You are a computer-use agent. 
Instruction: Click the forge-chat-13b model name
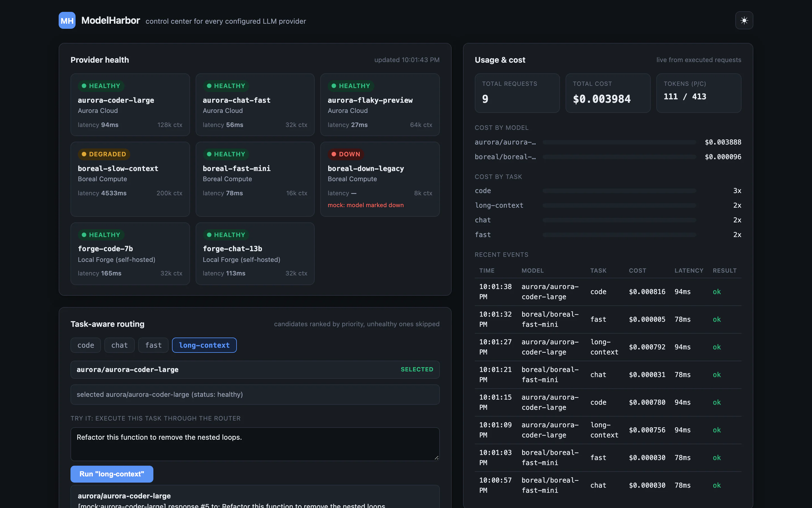coord(233,249)
